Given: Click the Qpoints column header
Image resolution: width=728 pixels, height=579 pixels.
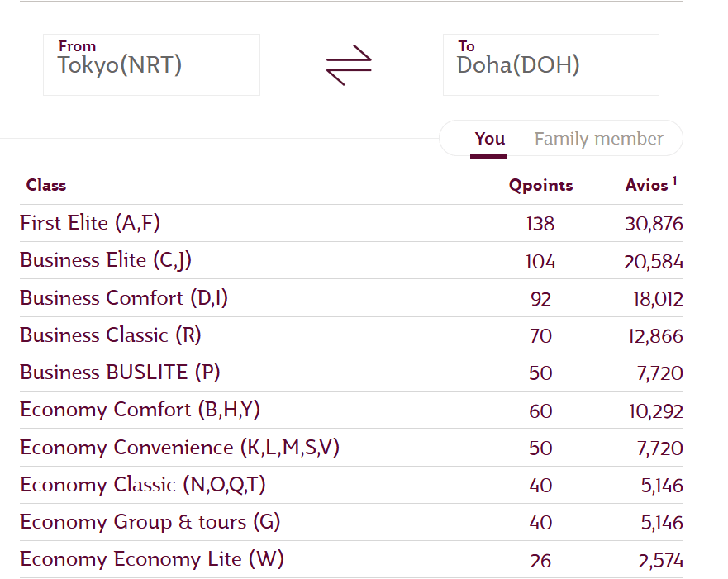Looking at the screenshot, I should pos(540,185).
